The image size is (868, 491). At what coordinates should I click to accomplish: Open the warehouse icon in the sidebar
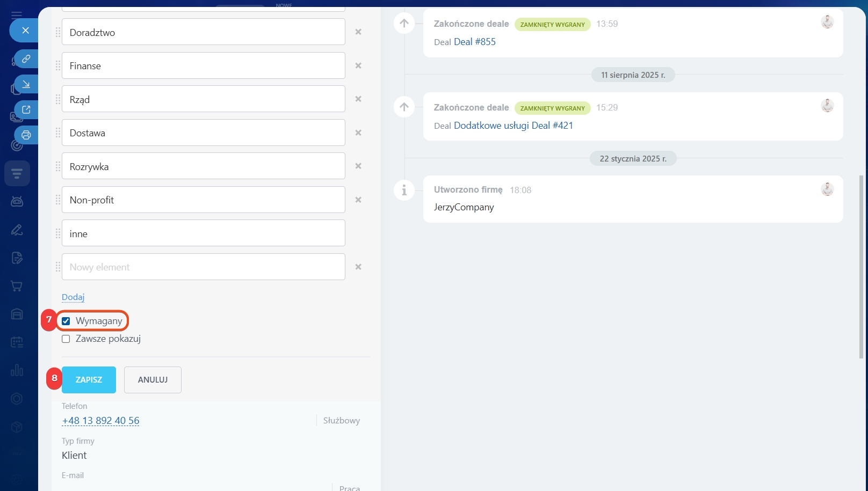[17, 314]
